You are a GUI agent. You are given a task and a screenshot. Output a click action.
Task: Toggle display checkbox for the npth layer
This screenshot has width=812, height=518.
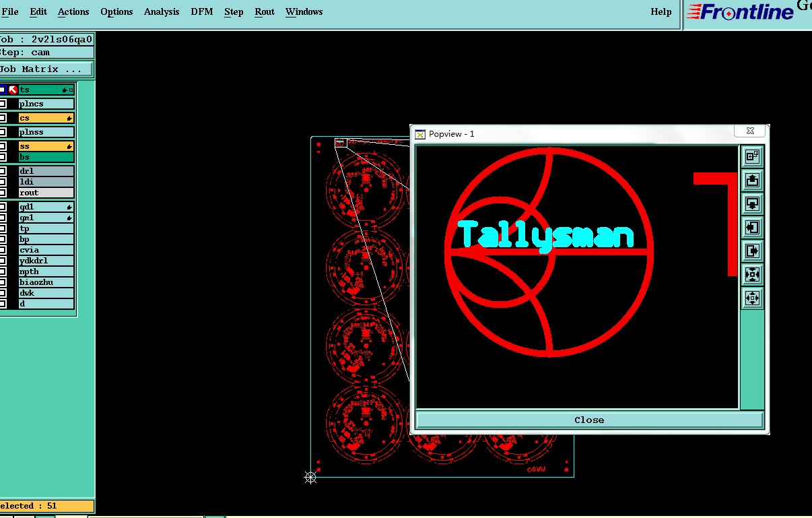tap(3, 271)
